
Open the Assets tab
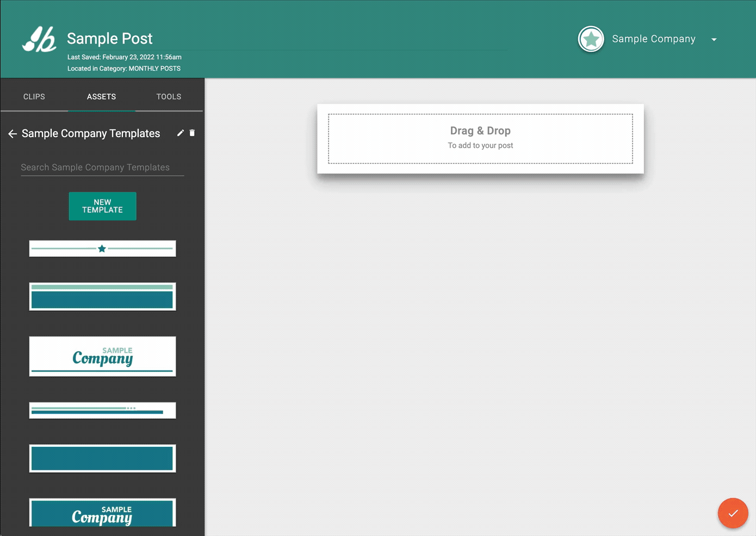pos(101,97)
